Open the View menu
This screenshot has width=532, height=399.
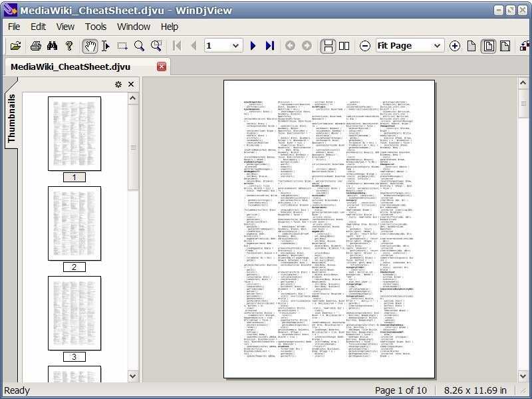tap(65, 27)
